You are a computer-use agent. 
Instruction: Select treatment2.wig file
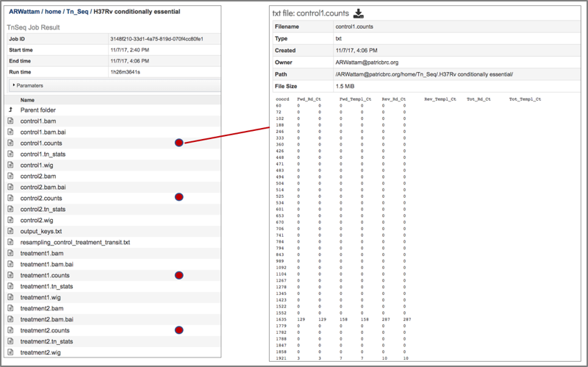point(112,352)
